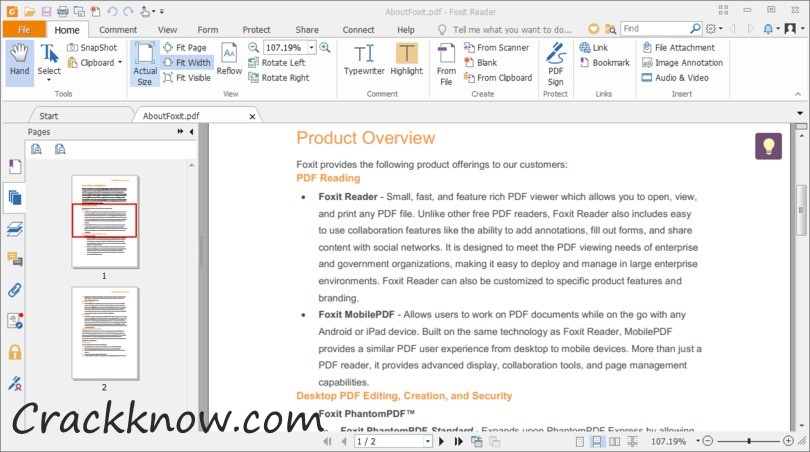Click the Tell me what you want field

point(512,30)
